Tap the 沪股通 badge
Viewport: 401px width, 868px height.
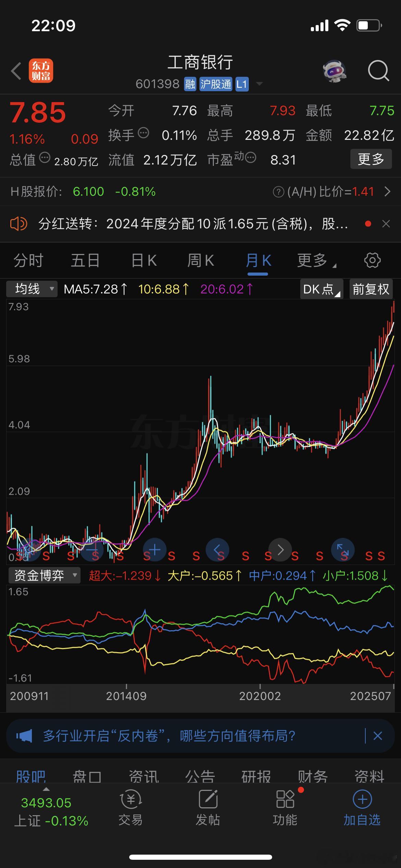click(x=216, y=84)
